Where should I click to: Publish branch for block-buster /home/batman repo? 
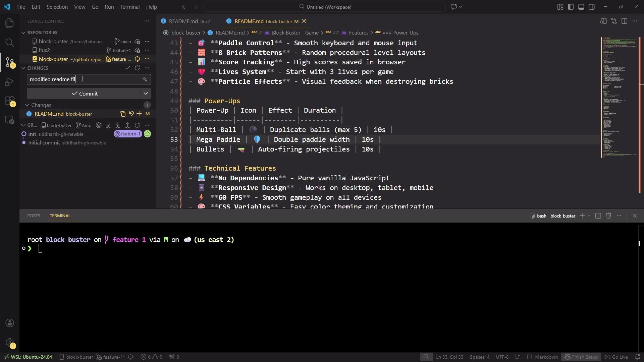tap(137, 42)
